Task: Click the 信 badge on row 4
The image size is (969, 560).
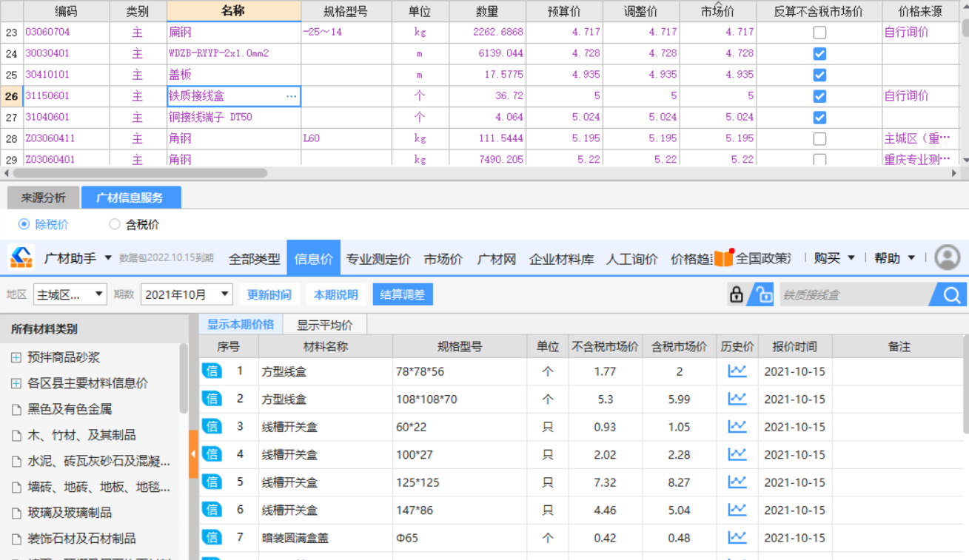Action: (212, 454)
